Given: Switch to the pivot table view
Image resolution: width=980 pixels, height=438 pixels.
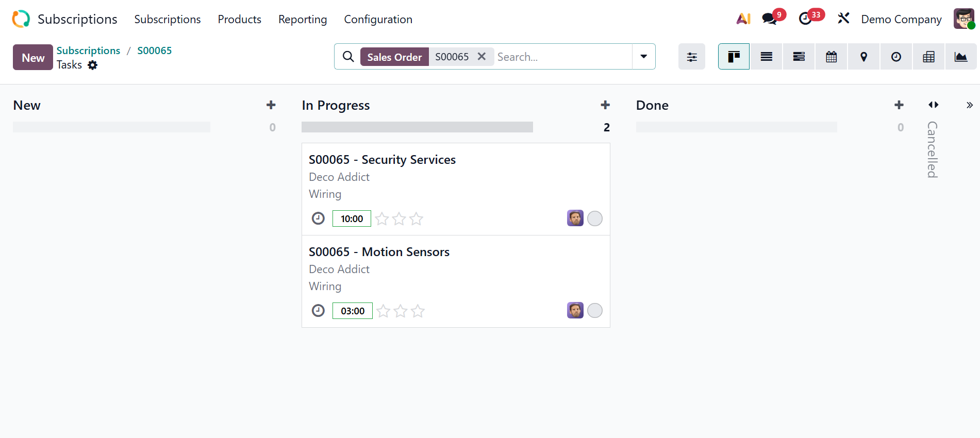Looking at the screenshot, I should click(x=928, y=57).
